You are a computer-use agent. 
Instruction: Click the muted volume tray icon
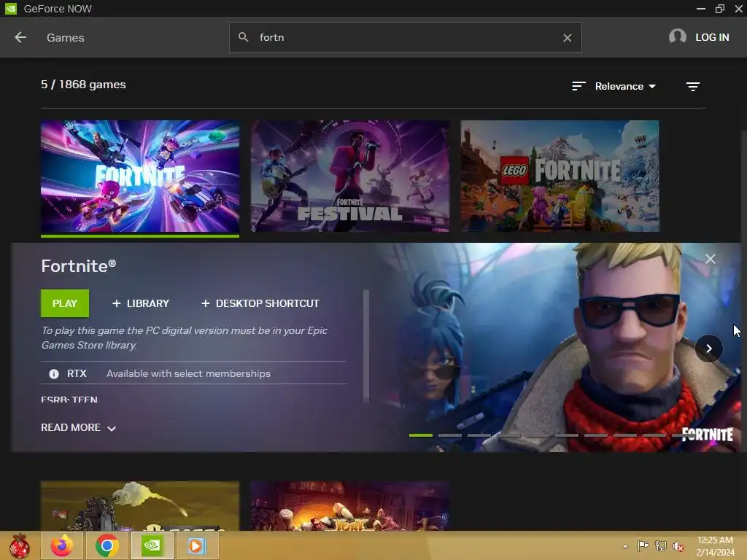[x=678, y=546]
